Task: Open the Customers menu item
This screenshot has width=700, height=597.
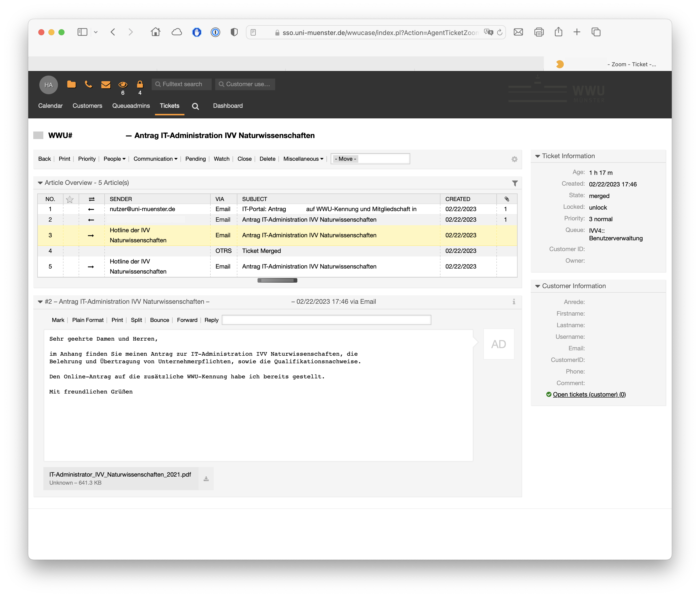Action: (x=87, y=106)
